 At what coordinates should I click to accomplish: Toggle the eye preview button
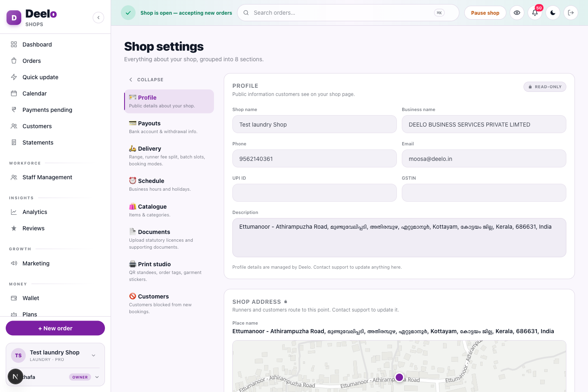coord(517,13)
